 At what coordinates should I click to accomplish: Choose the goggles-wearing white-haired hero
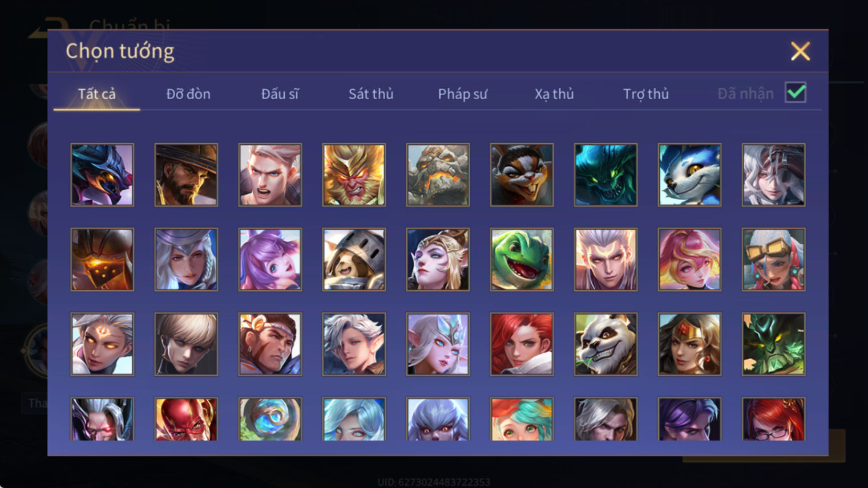pos(773,259)
